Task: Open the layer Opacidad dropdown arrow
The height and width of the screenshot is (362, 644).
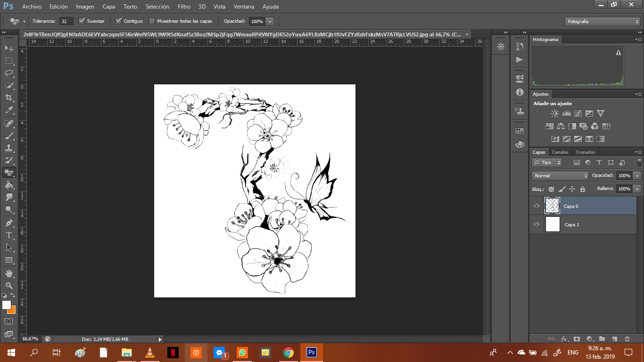Action: 637,176
